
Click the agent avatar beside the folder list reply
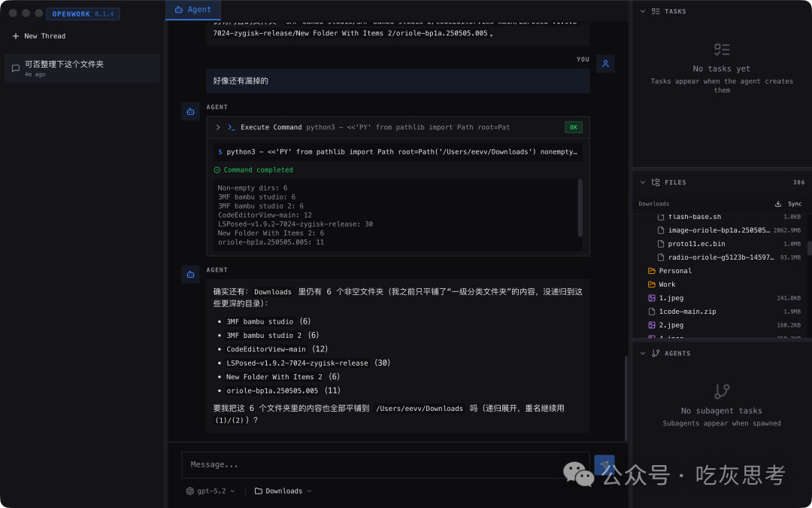point(190,274)
